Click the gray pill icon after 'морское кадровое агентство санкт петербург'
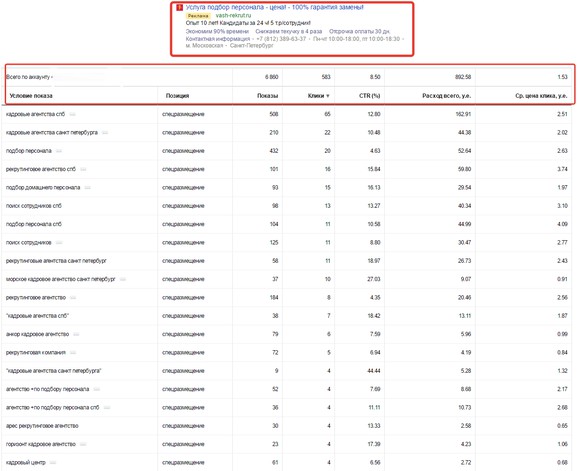Screen dimensions: 579x471 click(123, 279)
